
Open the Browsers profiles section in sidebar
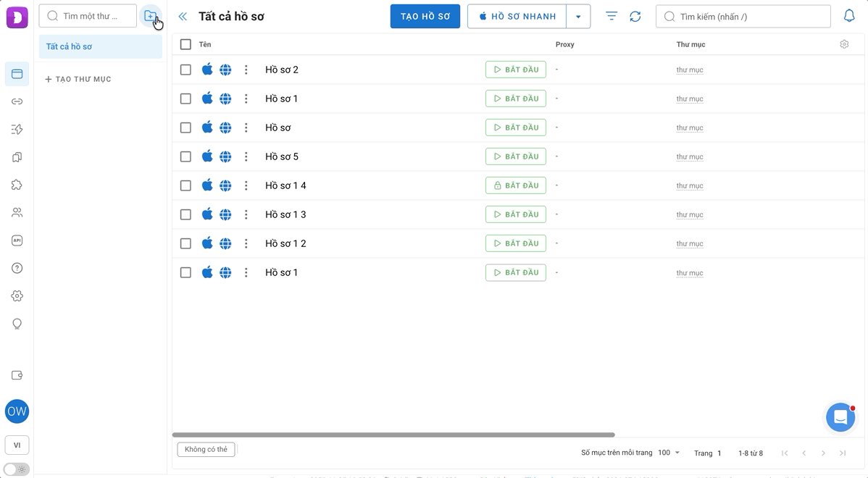[17, 74]
